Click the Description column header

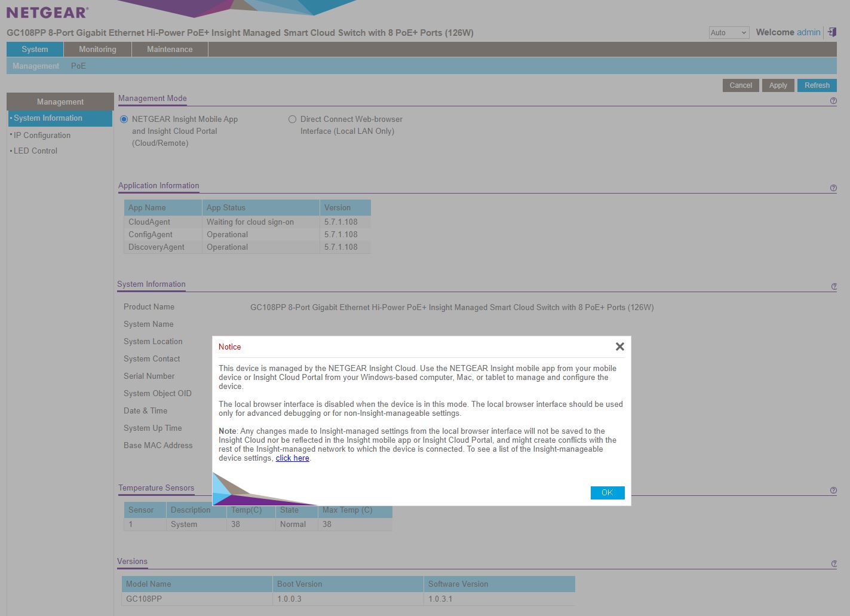tap(197, 510)
